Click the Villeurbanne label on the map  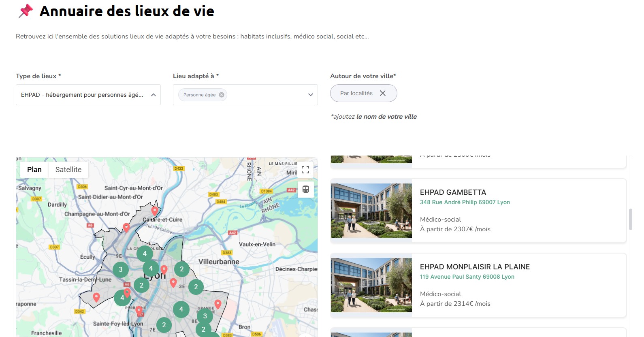tap(219, 262)
